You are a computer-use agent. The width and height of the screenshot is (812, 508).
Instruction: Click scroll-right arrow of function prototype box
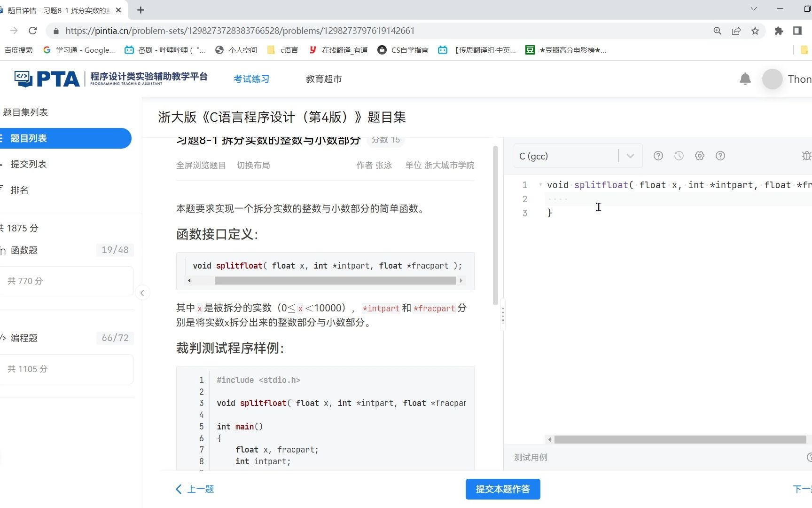coord(461,281)
